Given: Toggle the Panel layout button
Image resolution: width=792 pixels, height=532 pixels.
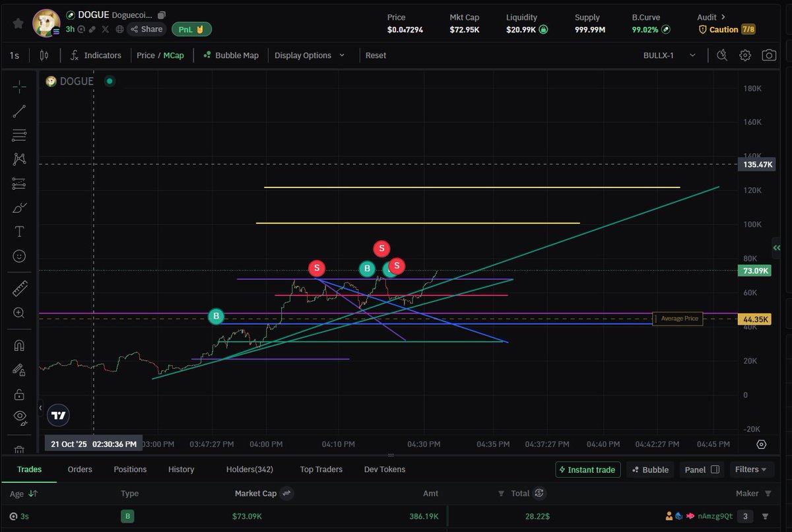Looking at the screenshot, I should 702,470.
